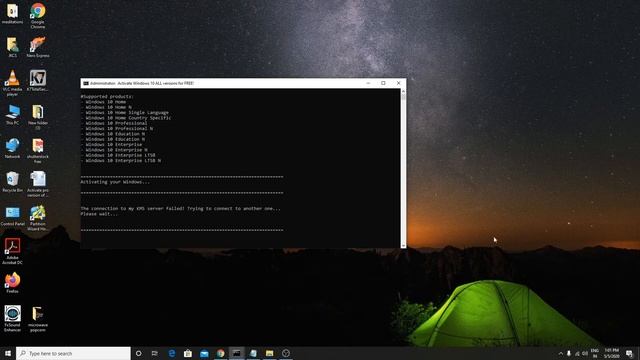Switch to Chrome on the taskbar

tap(220, 353)
